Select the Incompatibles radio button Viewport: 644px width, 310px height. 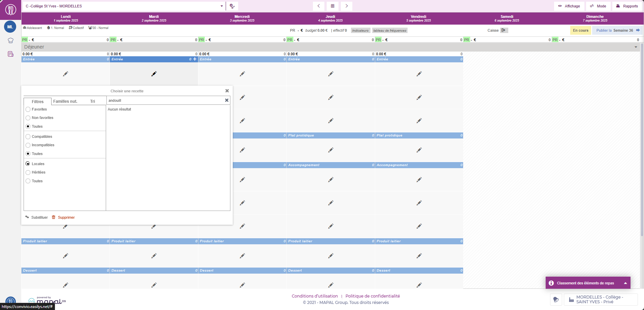point(28,145)
